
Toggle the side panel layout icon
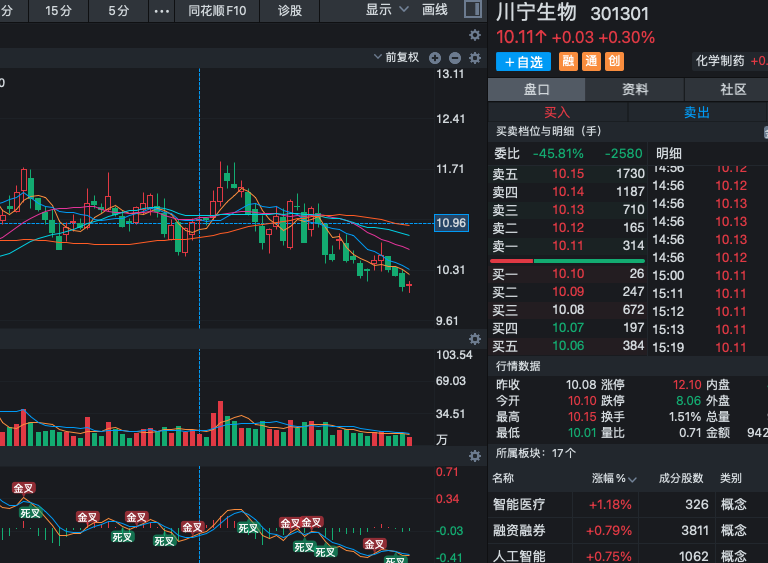(x=473, y=9)
